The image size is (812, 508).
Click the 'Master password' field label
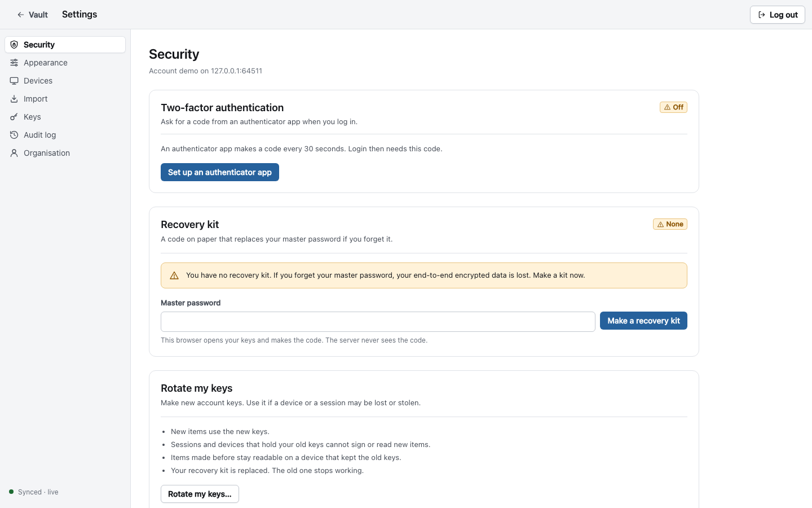[191, 303]
